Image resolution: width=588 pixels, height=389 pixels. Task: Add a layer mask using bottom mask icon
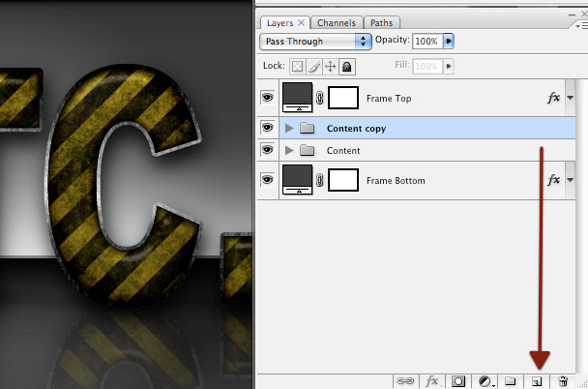click(457, 381)
